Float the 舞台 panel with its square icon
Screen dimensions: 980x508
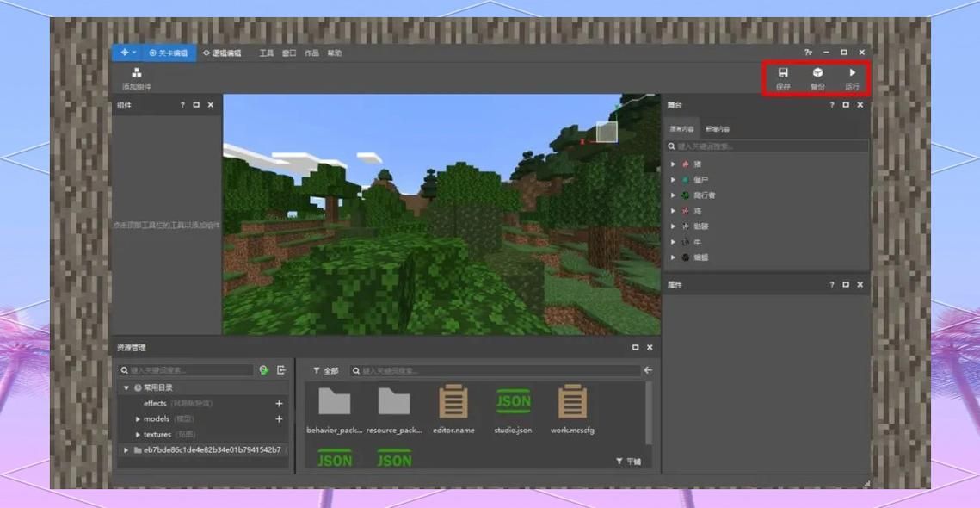point(846,105)
